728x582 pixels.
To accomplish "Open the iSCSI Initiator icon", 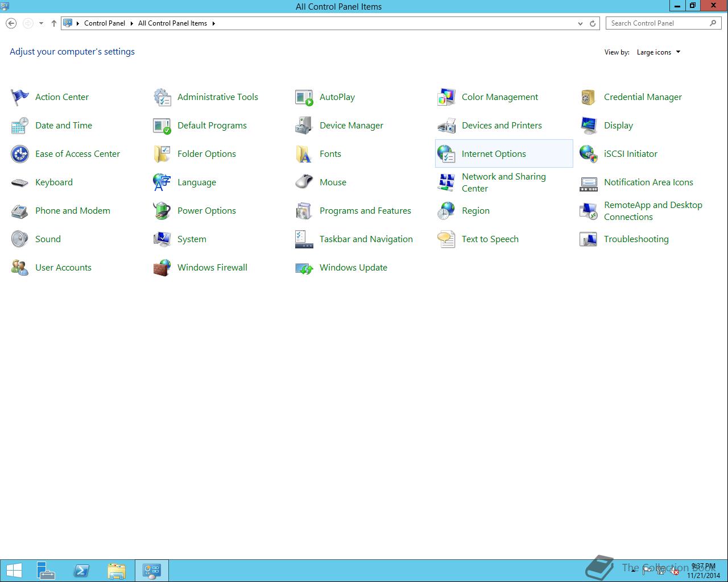I will coord(589,154).
